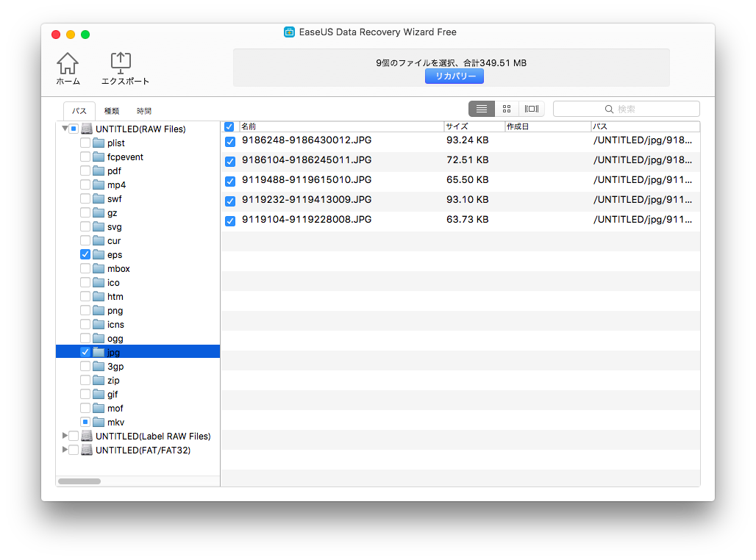
Task: Collapse the UNTITLED(RAW Files) tree node
Action: point(65,129)
